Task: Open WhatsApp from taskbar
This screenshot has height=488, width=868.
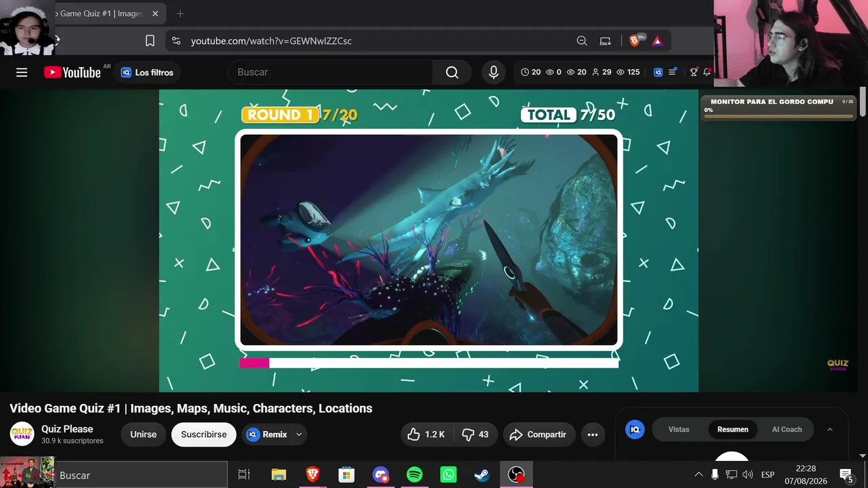Action: pyautogui.click(x=448, y=475)
